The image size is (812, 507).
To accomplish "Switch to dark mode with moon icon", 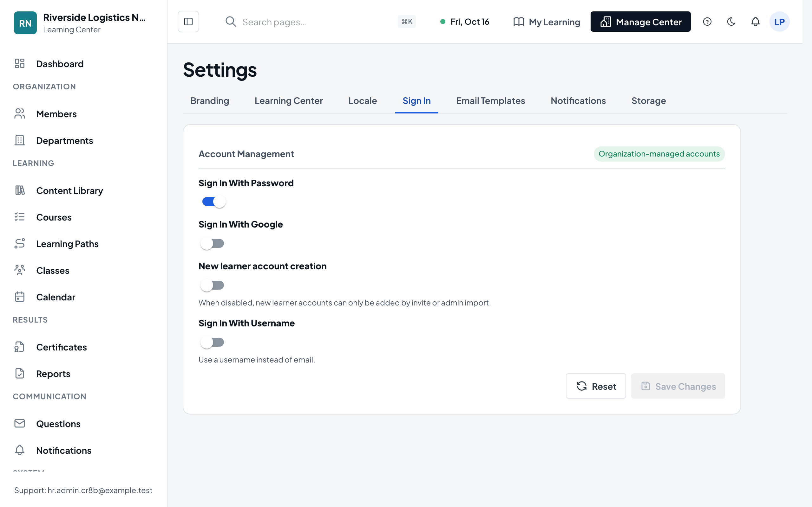I will [x=731, y=22].
